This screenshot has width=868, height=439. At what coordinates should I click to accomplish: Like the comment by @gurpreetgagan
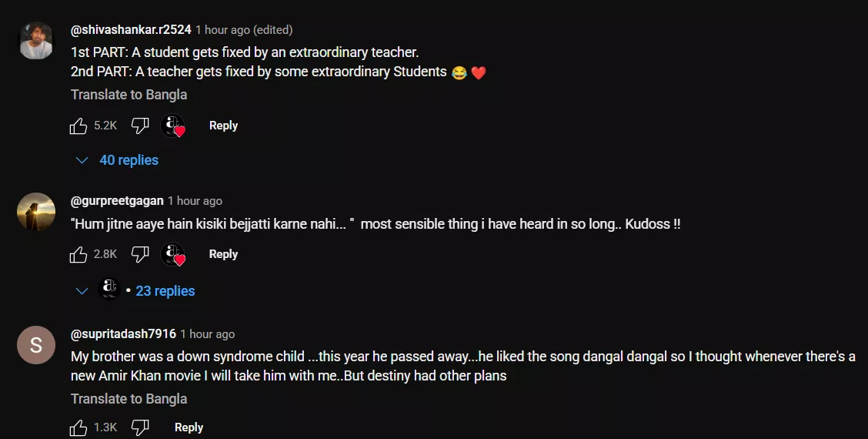78,254
